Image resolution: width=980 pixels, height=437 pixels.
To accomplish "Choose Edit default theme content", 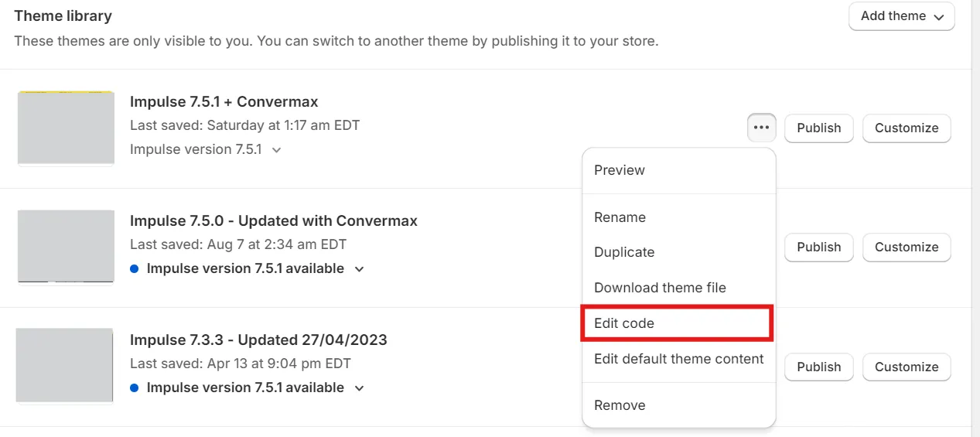I will (678, 359).
